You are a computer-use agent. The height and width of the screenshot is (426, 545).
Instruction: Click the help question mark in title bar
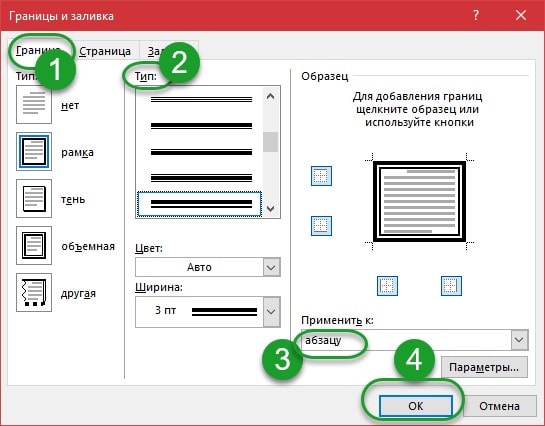tap(476, 15)
